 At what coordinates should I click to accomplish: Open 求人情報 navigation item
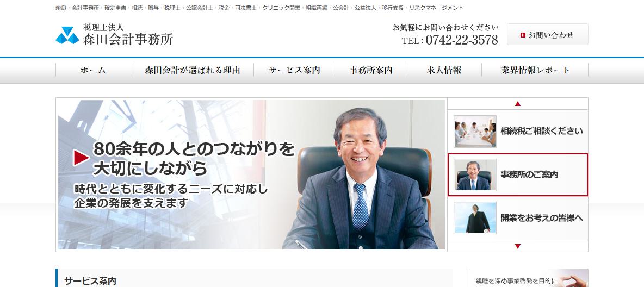click(444, 70)
